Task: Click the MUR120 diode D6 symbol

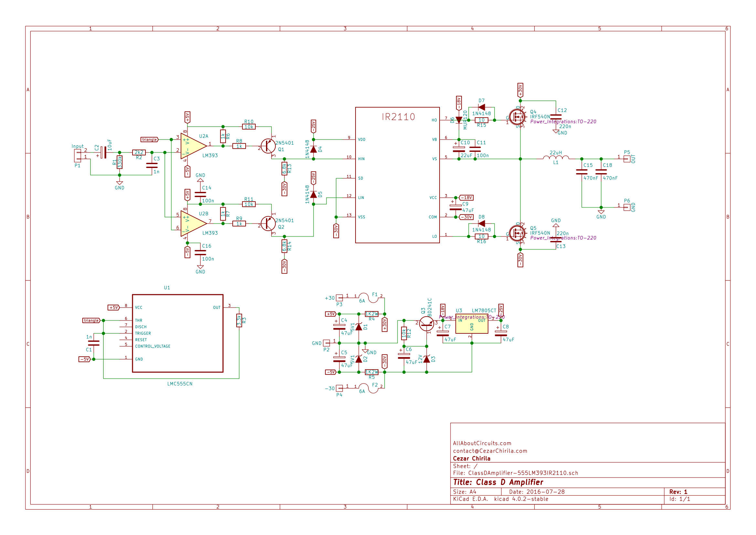Action: point(460,120)
